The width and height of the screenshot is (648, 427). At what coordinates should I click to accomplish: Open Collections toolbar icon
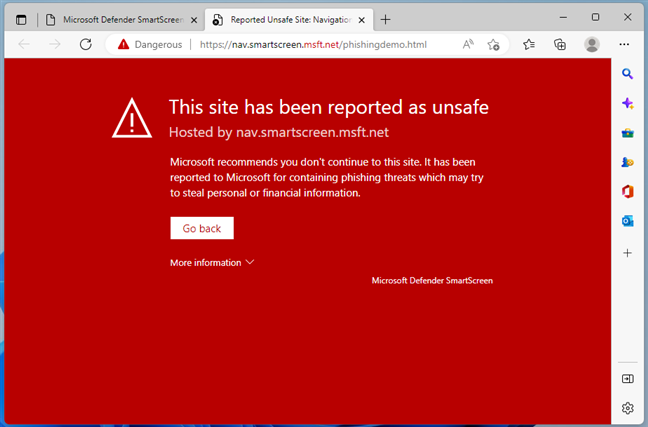560,44
